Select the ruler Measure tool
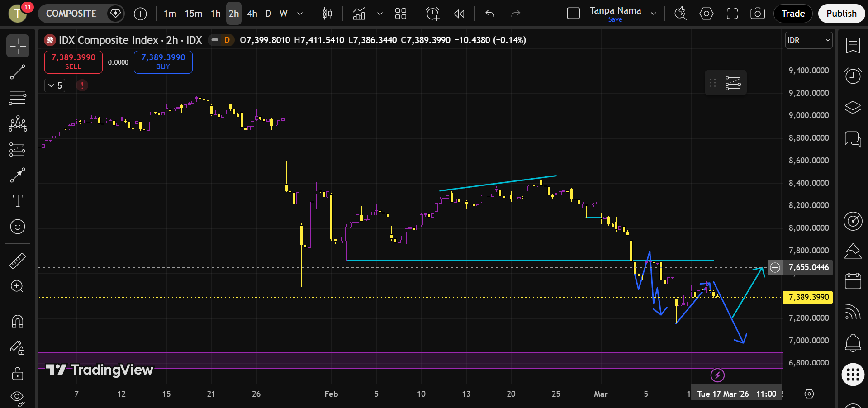 coord(18,261)
